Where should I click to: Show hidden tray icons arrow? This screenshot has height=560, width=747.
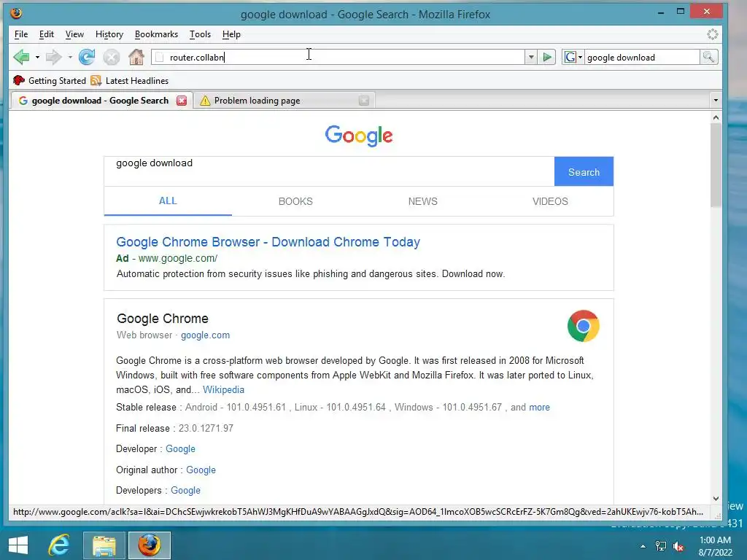tap(643, 546)
